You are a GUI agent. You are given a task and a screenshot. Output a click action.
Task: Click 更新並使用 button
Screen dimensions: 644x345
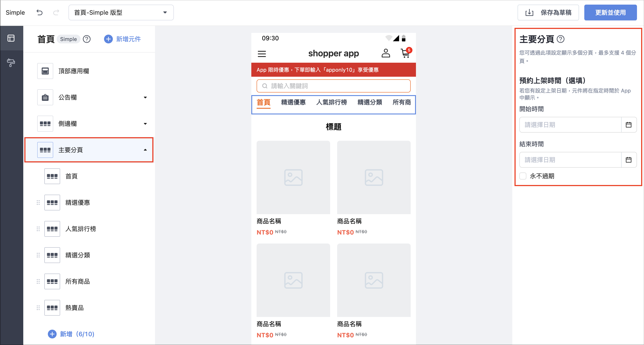point(610,12)
